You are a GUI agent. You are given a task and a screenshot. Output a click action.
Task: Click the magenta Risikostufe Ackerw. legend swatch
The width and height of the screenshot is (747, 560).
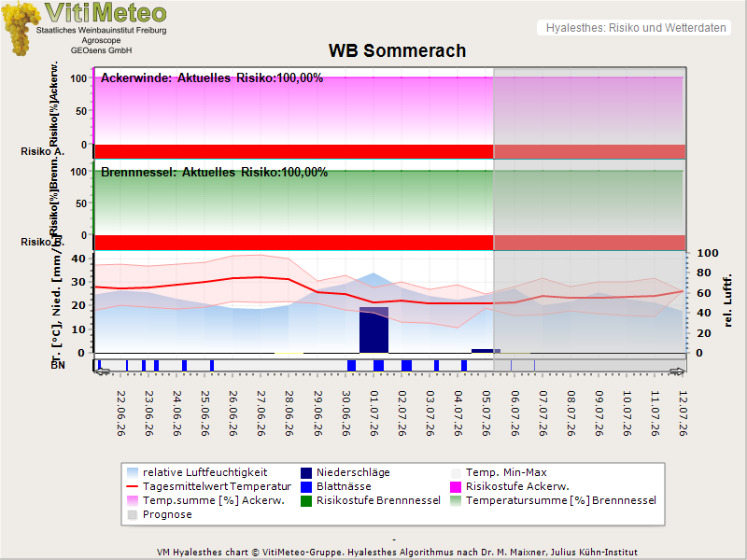click(456, 486)
